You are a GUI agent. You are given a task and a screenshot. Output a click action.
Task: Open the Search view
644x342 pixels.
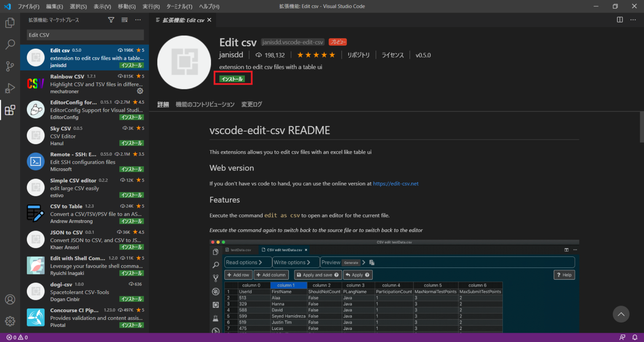[x=10, y=44]
